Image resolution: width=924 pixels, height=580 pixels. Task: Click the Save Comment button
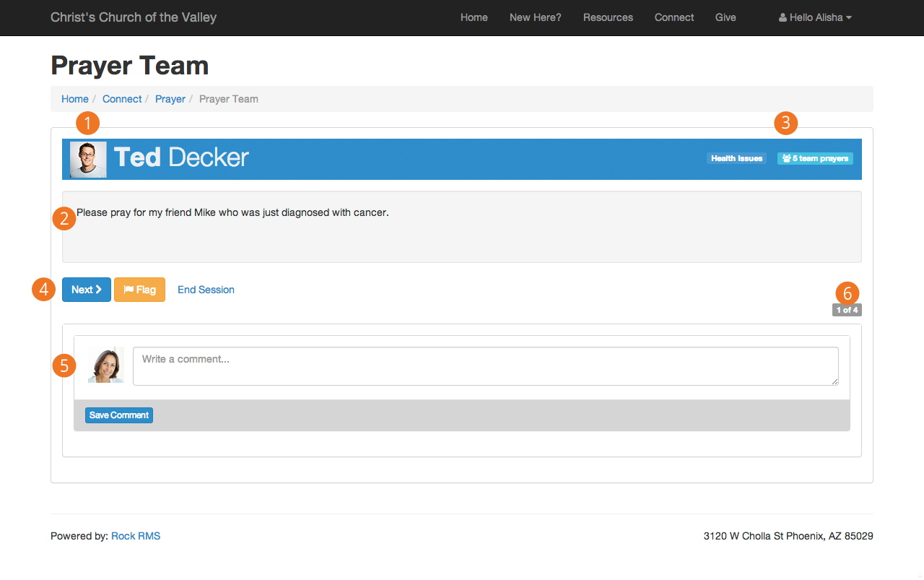(119, 415)
